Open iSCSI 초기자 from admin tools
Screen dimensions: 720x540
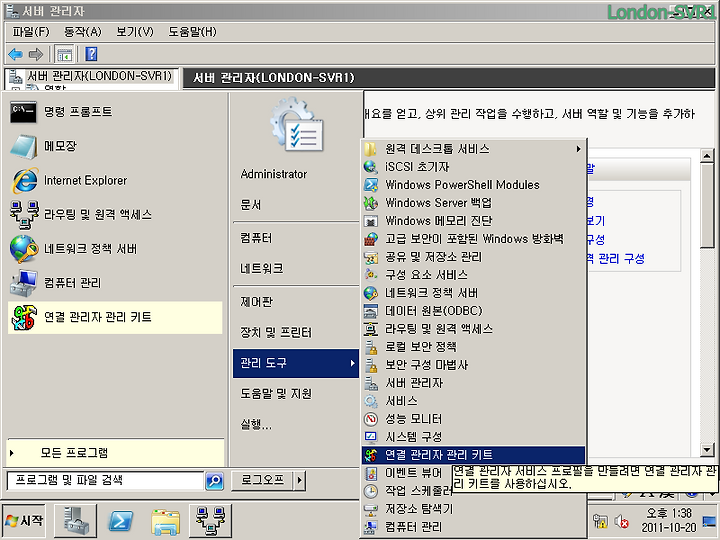pyautogui.click(x=473, y=167)
